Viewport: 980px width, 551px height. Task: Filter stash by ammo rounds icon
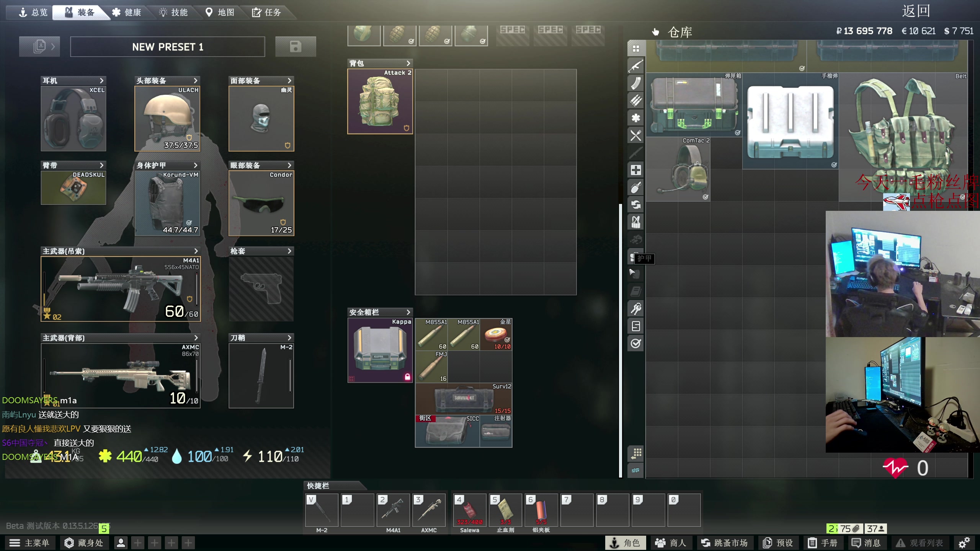point(636,100)
